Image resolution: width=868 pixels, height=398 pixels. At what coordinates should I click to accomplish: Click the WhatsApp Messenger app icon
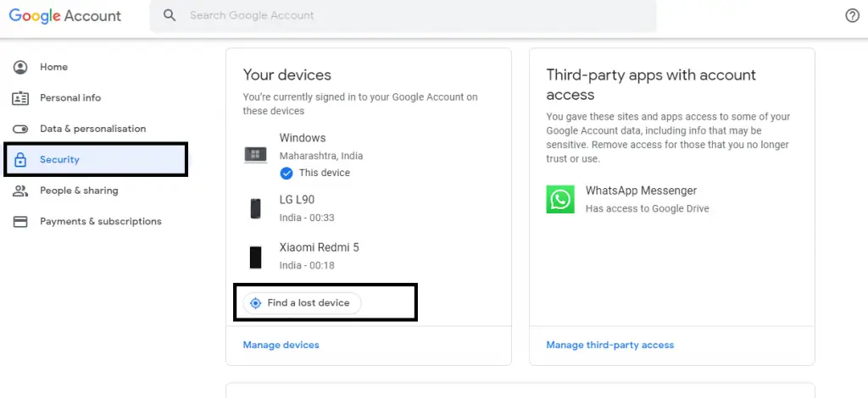(560, 199)
